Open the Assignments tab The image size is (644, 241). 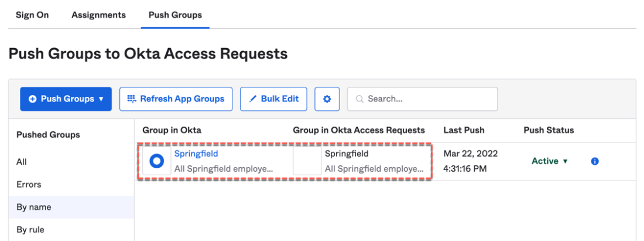pos(98,15)
